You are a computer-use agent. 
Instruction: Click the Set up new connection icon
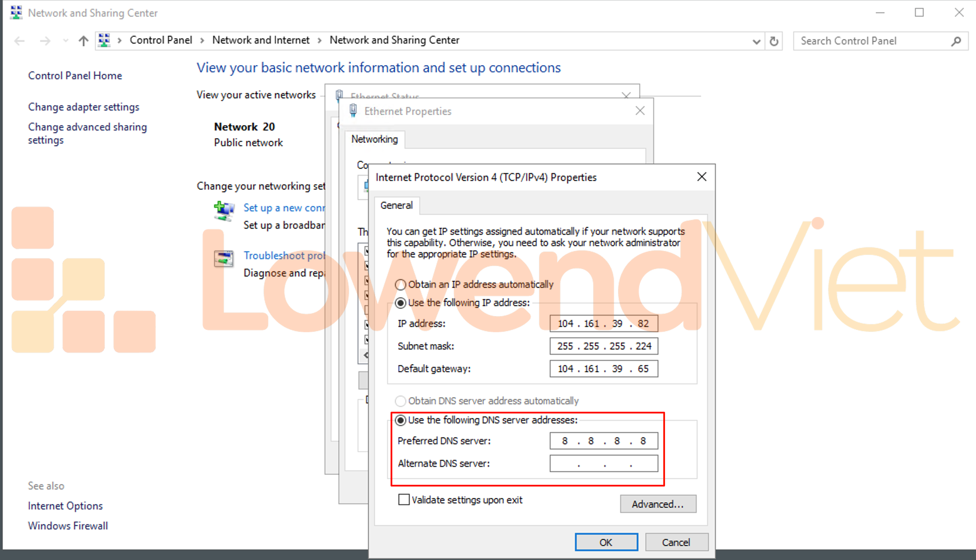pyautogui.click(x=224, y=211)
